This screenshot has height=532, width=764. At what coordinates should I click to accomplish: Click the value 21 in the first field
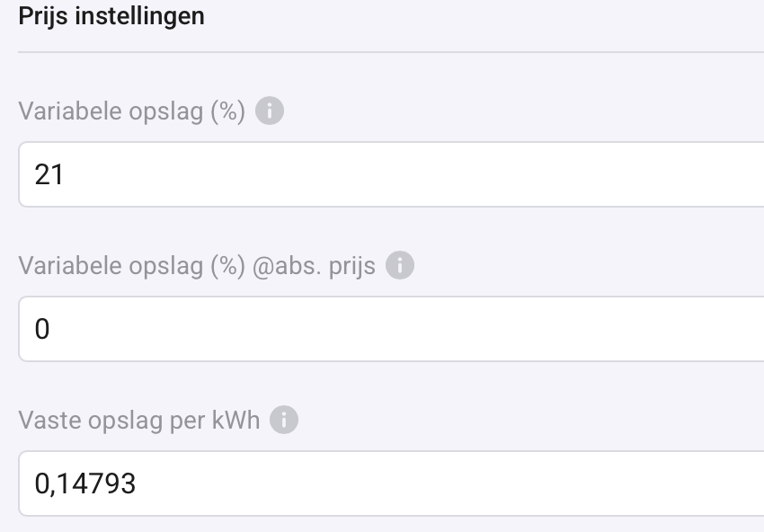tap(49, 175)
